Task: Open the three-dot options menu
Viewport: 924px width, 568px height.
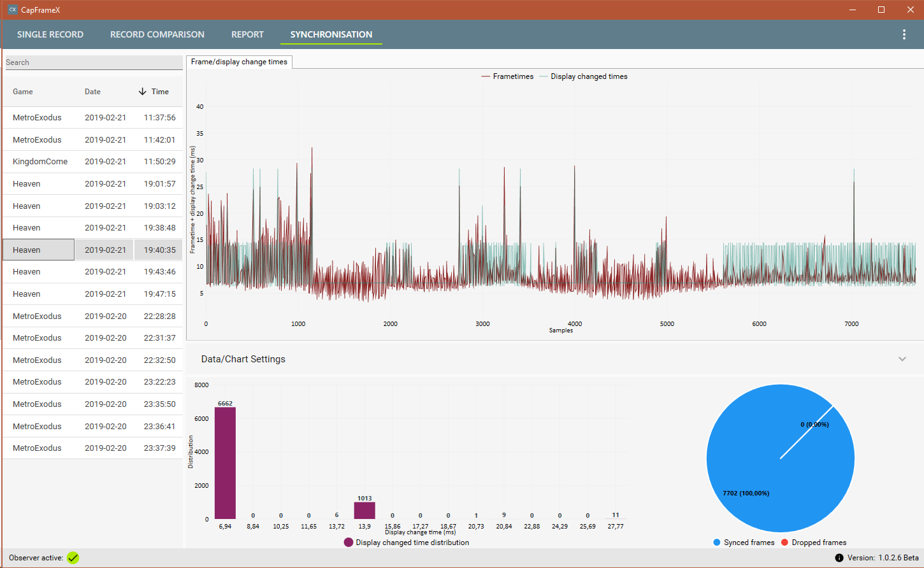Action: tap(904, 34)
